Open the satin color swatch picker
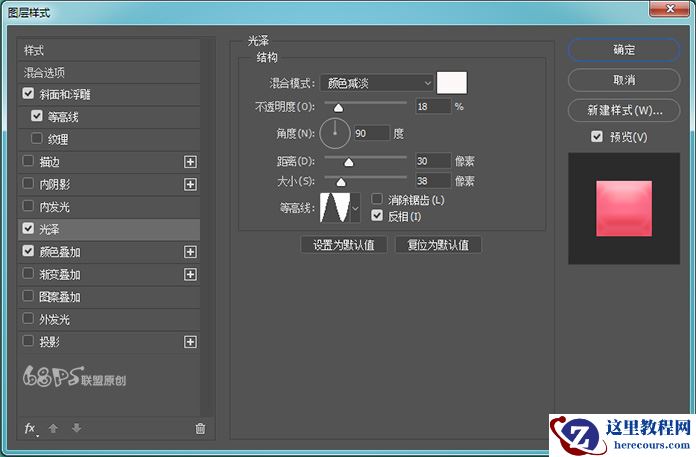Screen dimensions: 696x457 [452, 83]
